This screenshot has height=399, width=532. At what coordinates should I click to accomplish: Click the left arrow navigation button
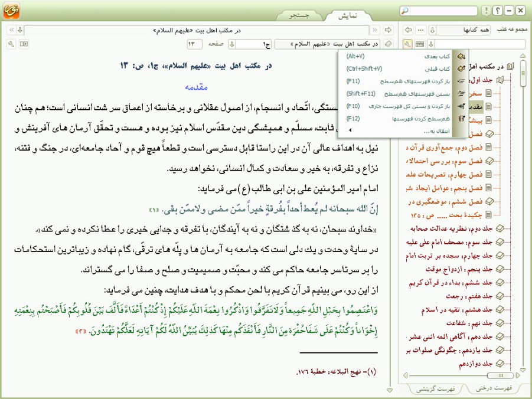tap(409, 30)
